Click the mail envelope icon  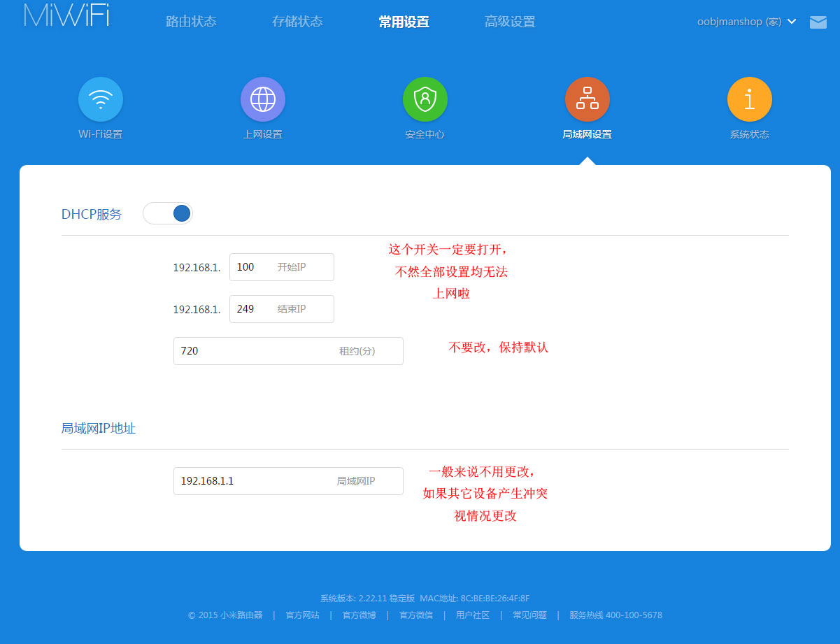pyautogui.click(x=818, y=22)
